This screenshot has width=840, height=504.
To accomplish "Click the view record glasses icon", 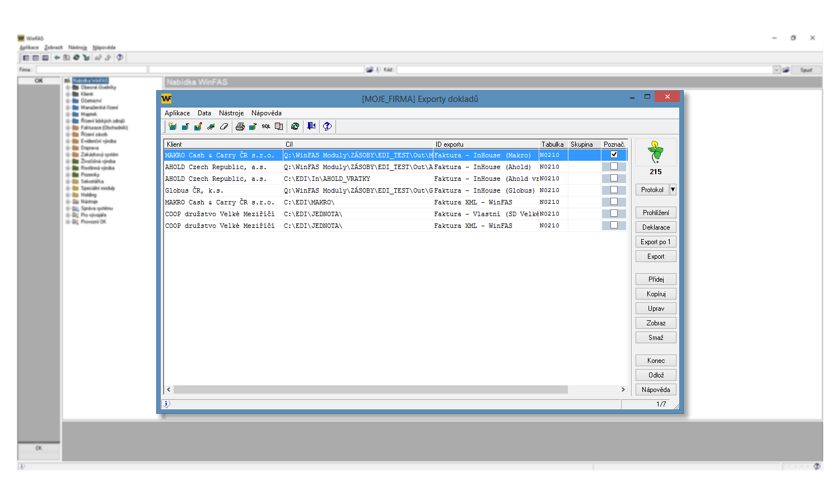I will coord(211,127).
